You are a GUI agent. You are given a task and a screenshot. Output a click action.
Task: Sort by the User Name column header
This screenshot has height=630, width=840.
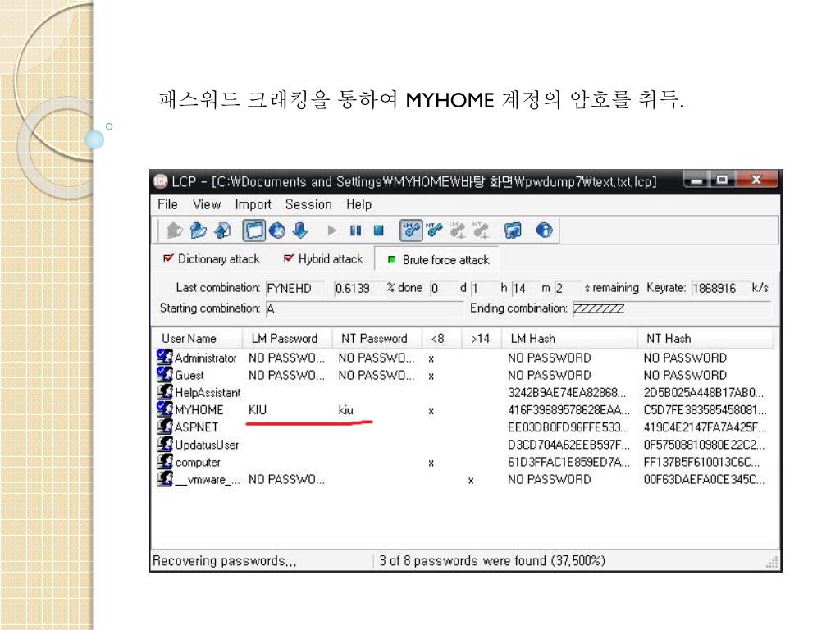[198, 339]
